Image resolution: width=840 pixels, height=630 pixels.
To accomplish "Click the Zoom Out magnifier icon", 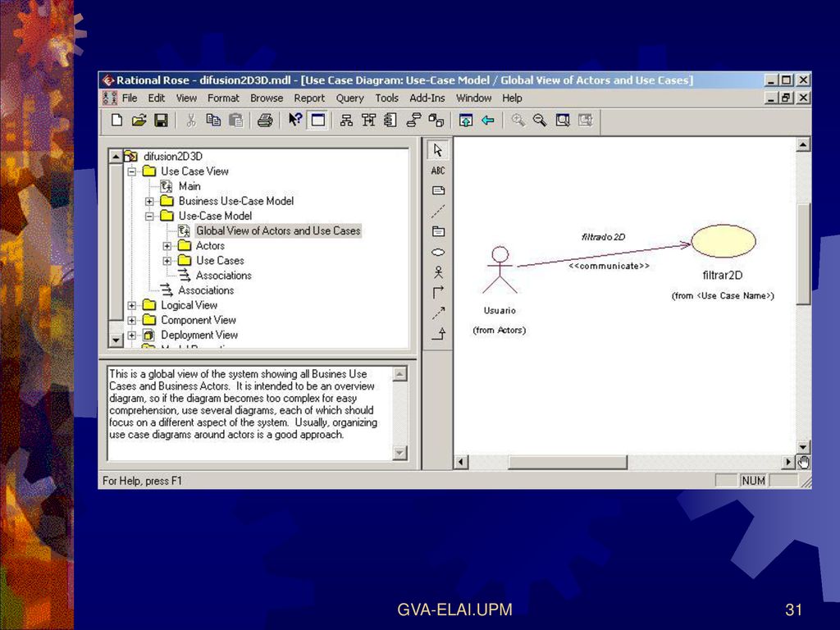I will (x=540, y=121).
